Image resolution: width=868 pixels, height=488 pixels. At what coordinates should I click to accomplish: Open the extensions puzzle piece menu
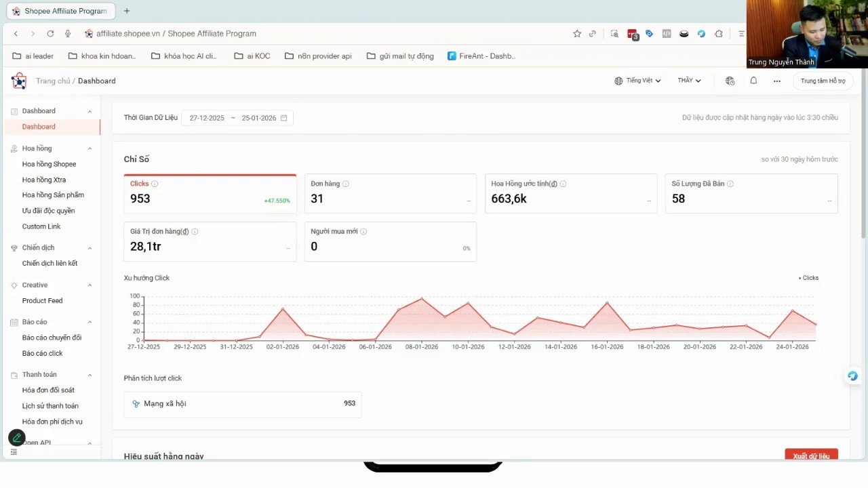click(719, 34)
